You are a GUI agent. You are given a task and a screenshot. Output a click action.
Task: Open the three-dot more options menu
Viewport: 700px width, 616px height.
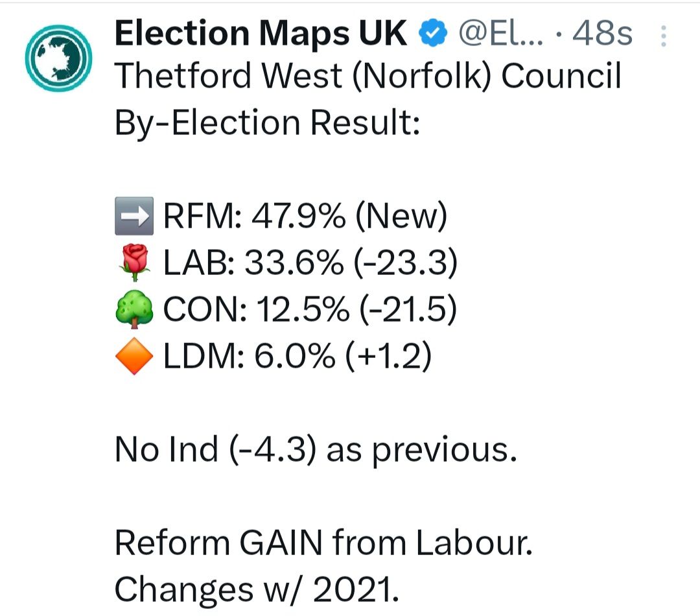pyautogui.click(x=663, y=36)
